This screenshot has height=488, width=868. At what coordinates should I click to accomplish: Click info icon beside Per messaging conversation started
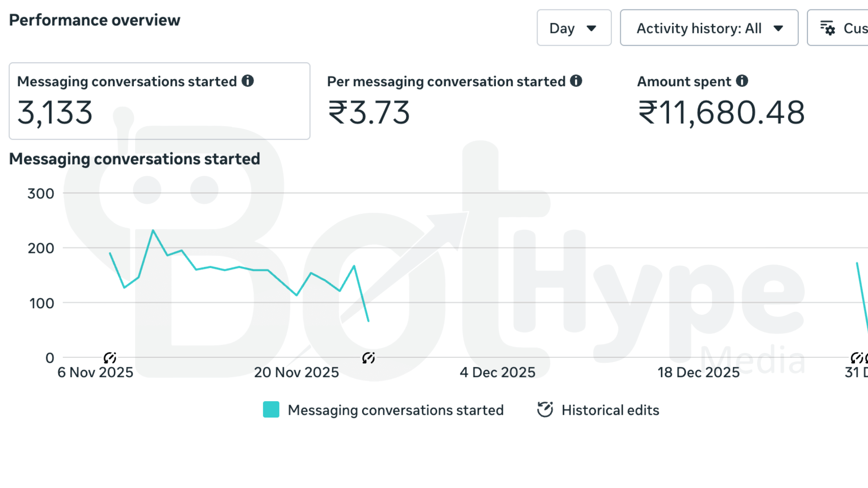pos(576,81)
